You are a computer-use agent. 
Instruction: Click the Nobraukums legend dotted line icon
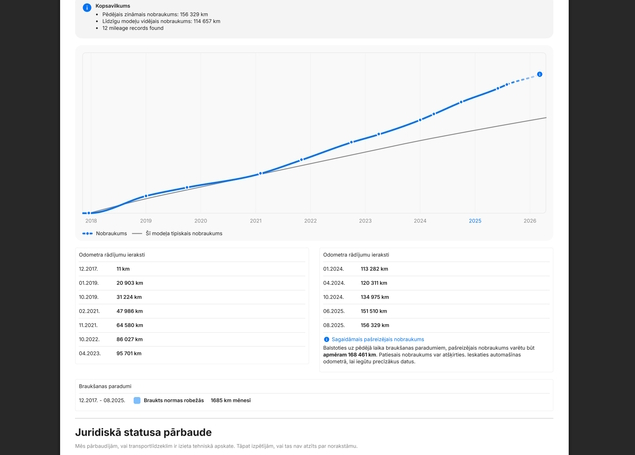(x=87, y=234)
